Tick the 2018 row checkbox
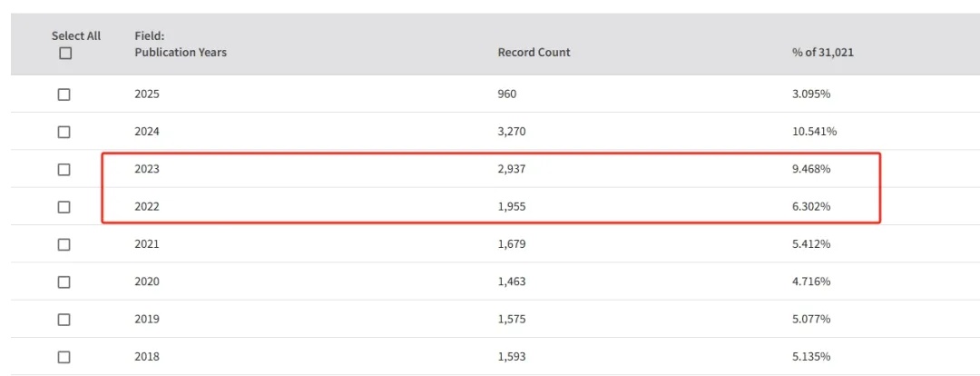980x376 pixels. (x=64, y=357)
